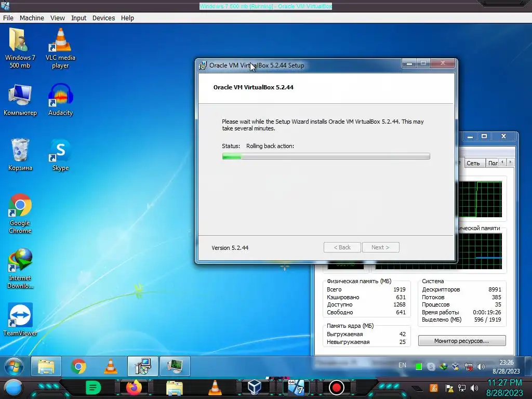
Task: Click the Монитор ресурсов button
Action: (x=462, y=341)
